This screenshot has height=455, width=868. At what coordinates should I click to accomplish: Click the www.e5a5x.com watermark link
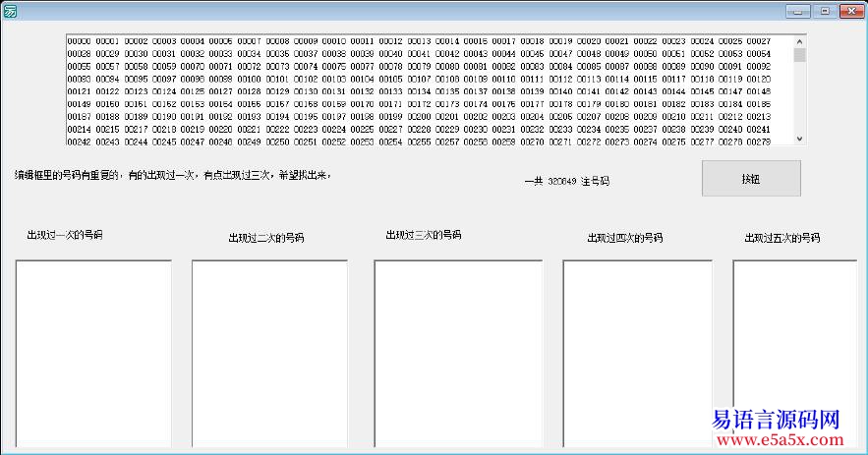pos(777,442)
